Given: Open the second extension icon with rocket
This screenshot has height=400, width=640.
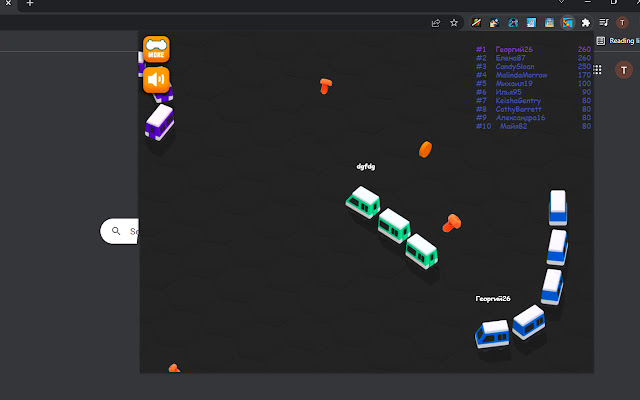Looking at the screenshot, I should pyautogui.click(x=494, y=23).
